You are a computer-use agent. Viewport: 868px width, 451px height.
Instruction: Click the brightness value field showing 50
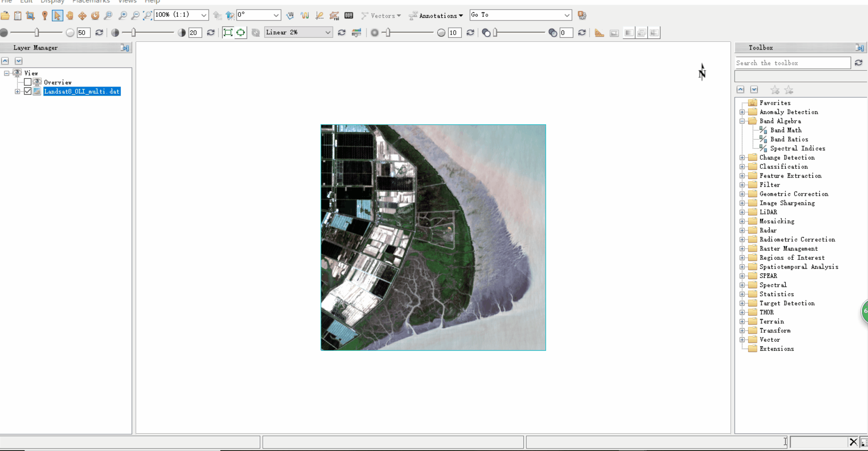coord(83,33)
